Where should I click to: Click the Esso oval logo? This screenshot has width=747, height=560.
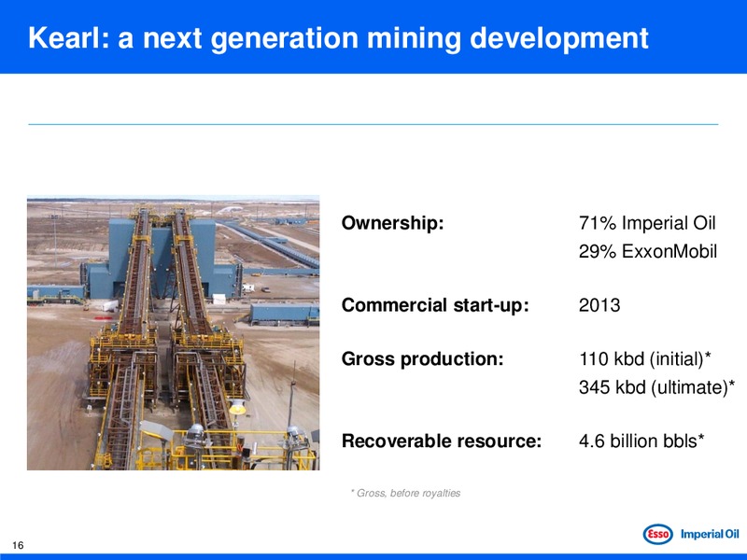pos(658,534)
